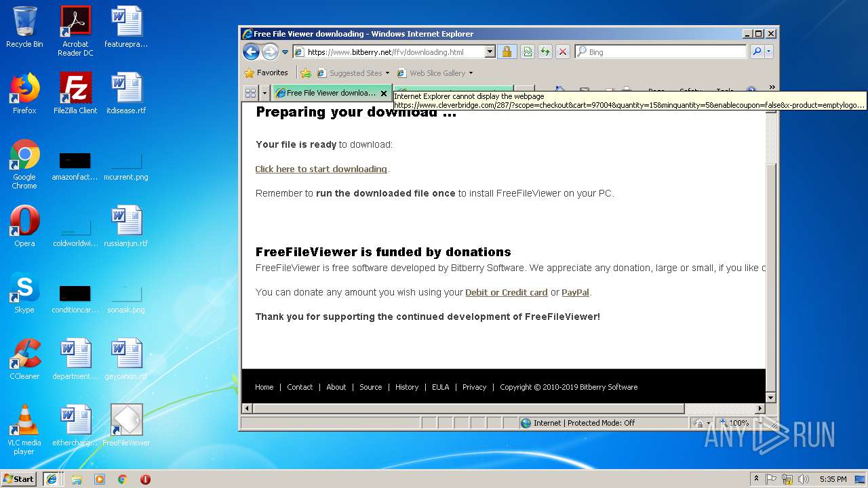Click vertical scrollbar down arrow
This screenshot has width=868, height=488.
click(x=771, y=397)
